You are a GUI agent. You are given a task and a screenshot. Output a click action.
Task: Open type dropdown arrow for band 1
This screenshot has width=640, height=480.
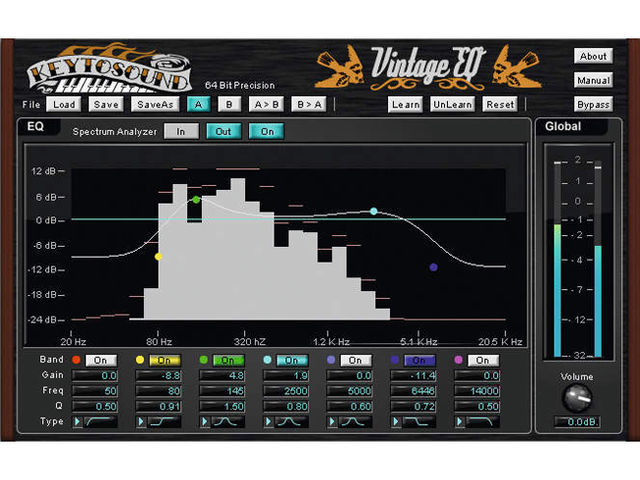pyautogui.click(x=78, y=421)
